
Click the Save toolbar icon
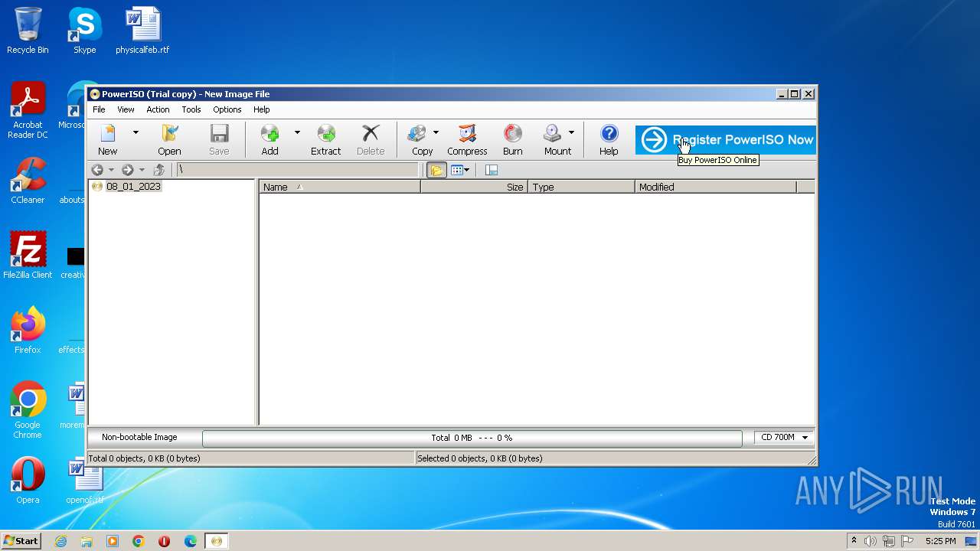click(219, 140)
